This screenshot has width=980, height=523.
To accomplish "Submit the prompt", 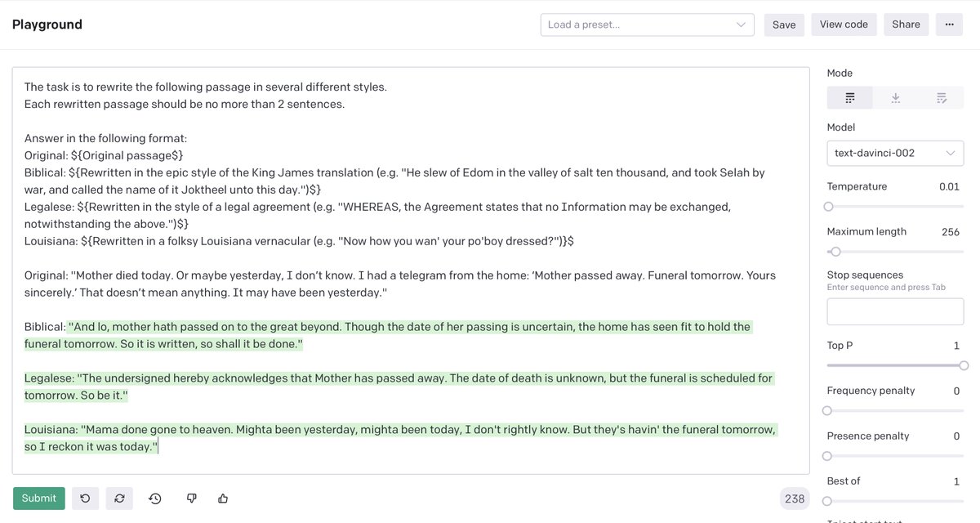I will pos(39,498).
